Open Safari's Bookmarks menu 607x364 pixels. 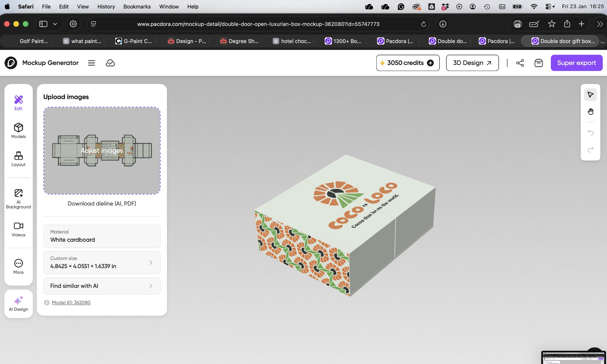click(x=137, y=6)
